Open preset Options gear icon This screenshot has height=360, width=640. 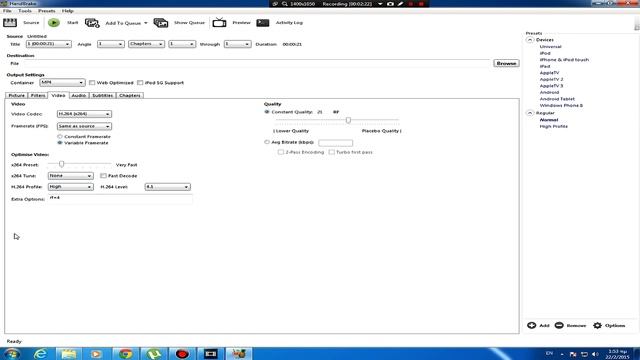point(598,325)
